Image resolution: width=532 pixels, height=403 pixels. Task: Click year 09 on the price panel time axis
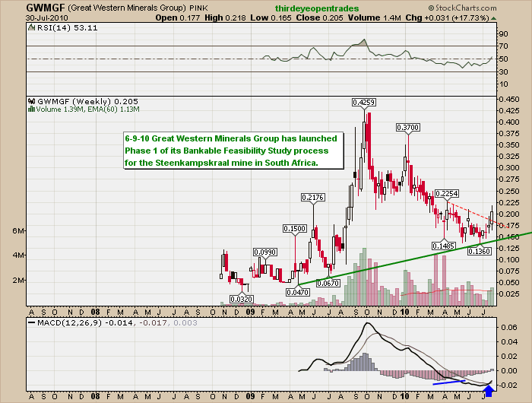click(250, 312)
